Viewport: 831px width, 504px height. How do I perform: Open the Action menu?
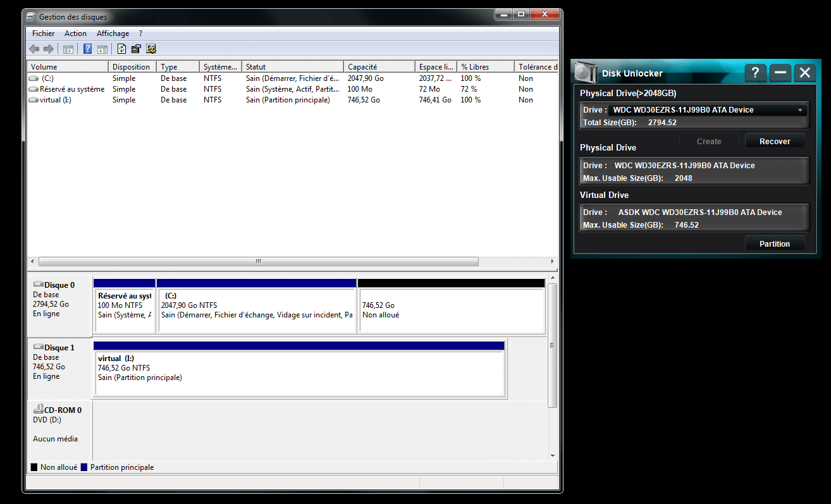click(x=75, y=34)
